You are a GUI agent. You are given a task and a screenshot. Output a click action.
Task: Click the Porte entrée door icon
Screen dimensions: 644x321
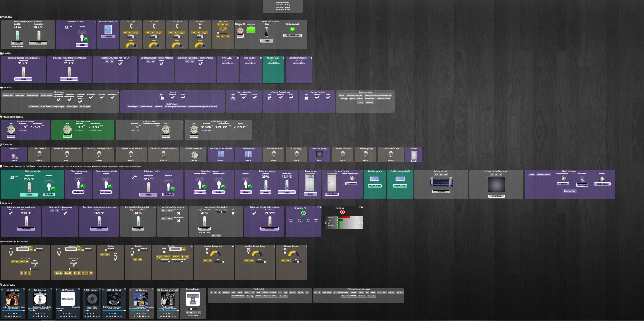click(x=310, y=183)
